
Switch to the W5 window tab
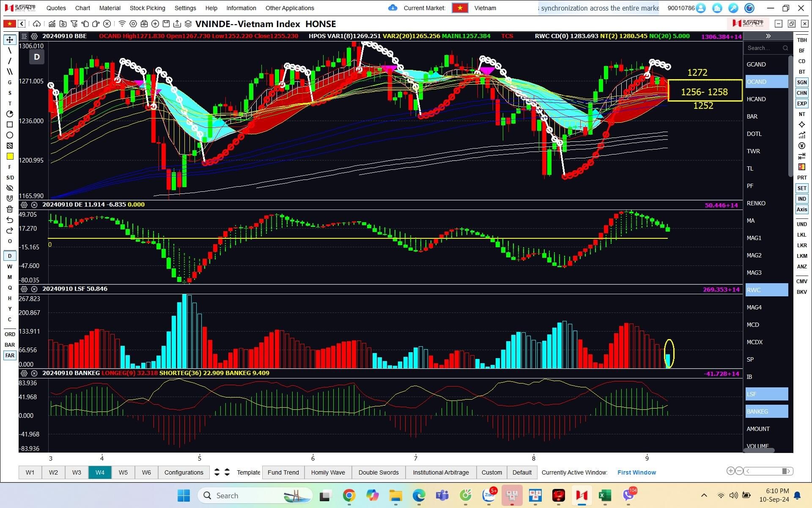pyautogui.click(x=123, y=472)
